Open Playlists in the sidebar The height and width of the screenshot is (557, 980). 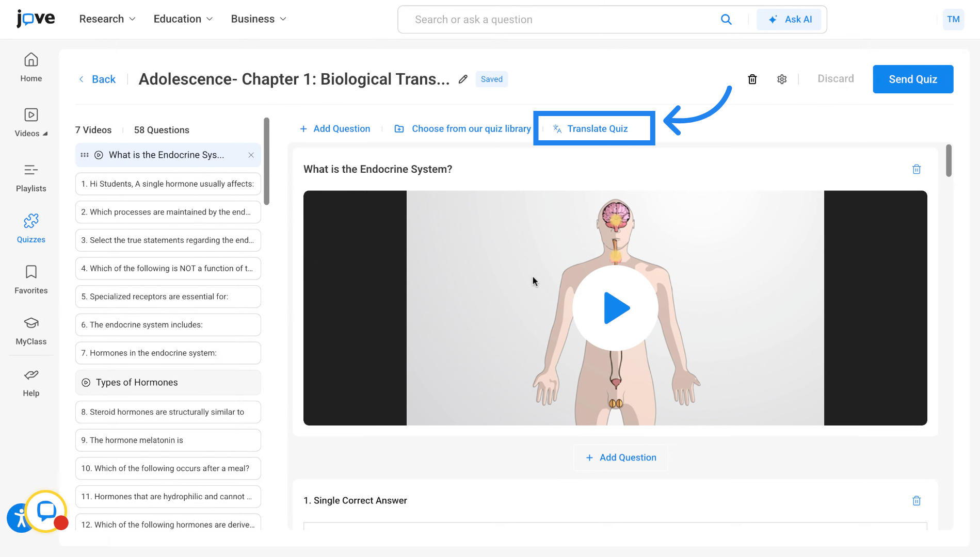tap(31, 177)
